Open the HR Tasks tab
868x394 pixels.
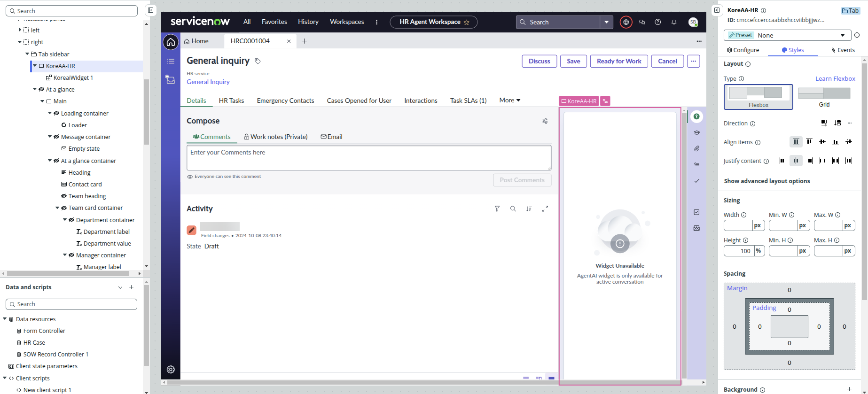pyautogui.click(x=231, y=100)
